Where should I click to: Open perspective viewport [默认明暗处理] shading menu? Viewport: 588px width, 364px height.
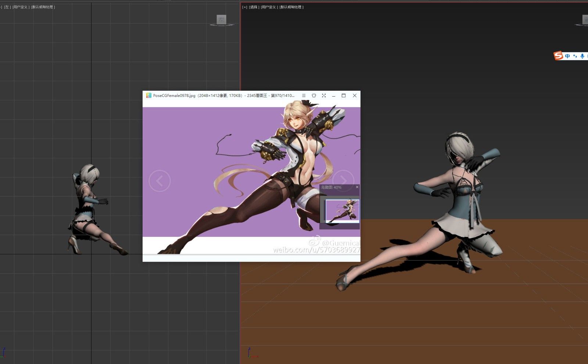291,7
